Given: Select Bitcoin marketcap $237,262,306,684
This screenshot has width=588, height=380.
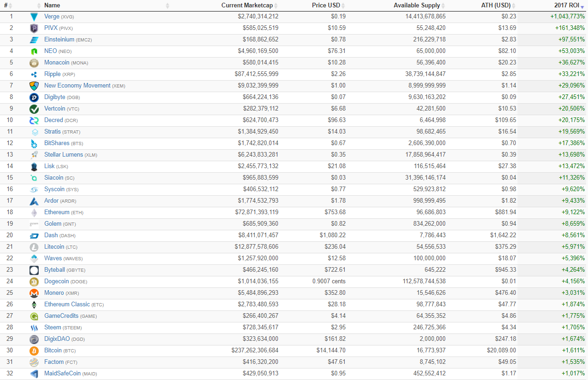Looking at the screenshot, I should (255, 351).
